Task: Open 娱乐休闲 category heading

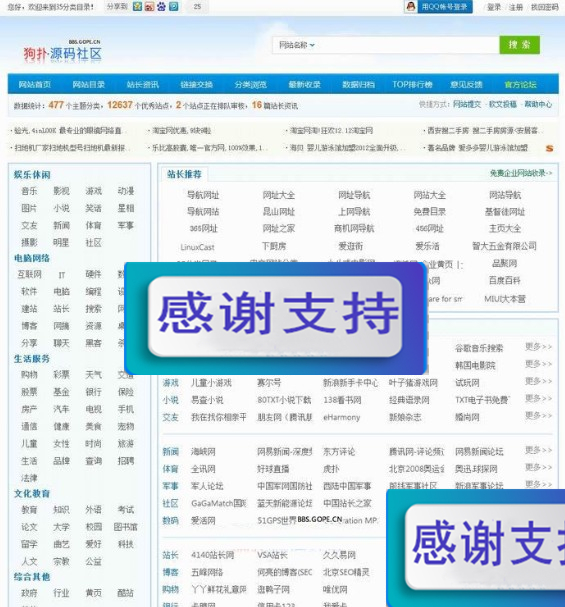Action: [32, 175]
